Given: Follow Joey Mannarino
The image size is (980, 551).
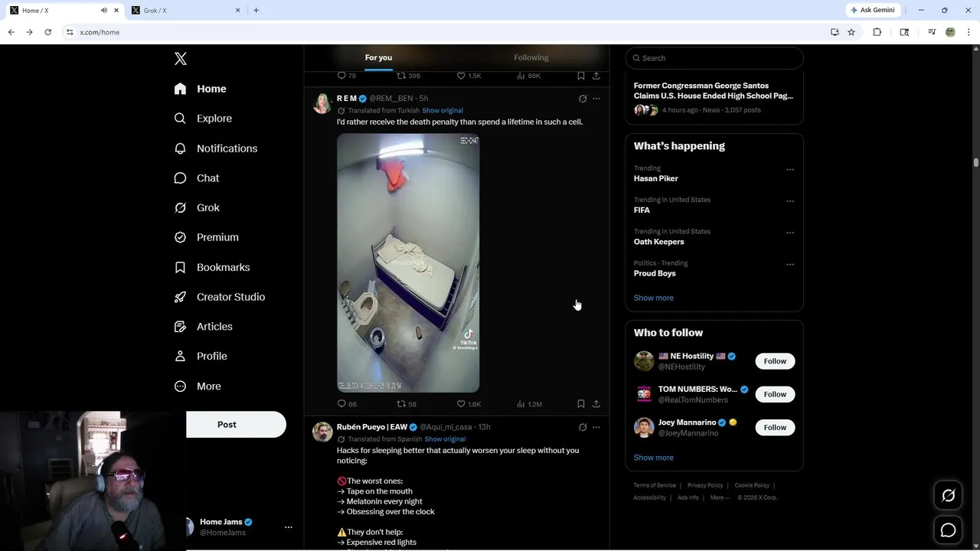Looking at the screenshot, I should pyautogui.click(x=775, y=427).
